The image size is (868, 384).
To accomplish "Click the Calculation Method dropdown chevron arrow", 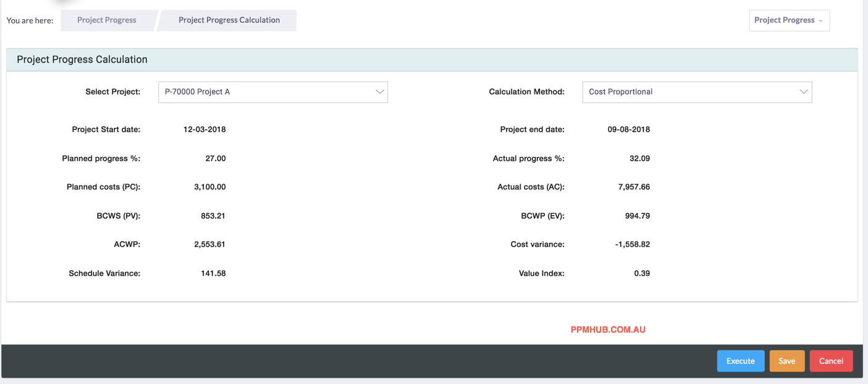I will (x=803, y=92).
